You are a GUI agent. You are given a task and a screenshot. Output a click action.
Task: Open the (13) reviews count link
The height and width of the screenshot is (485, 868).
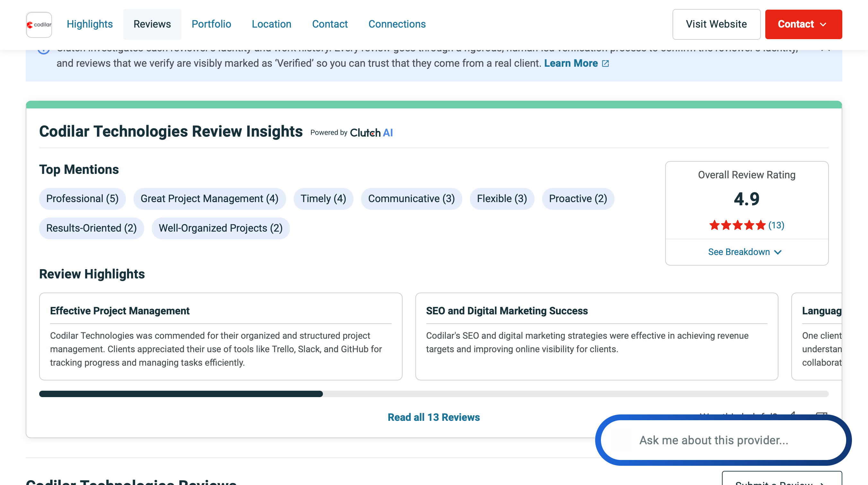pos(776,225)
